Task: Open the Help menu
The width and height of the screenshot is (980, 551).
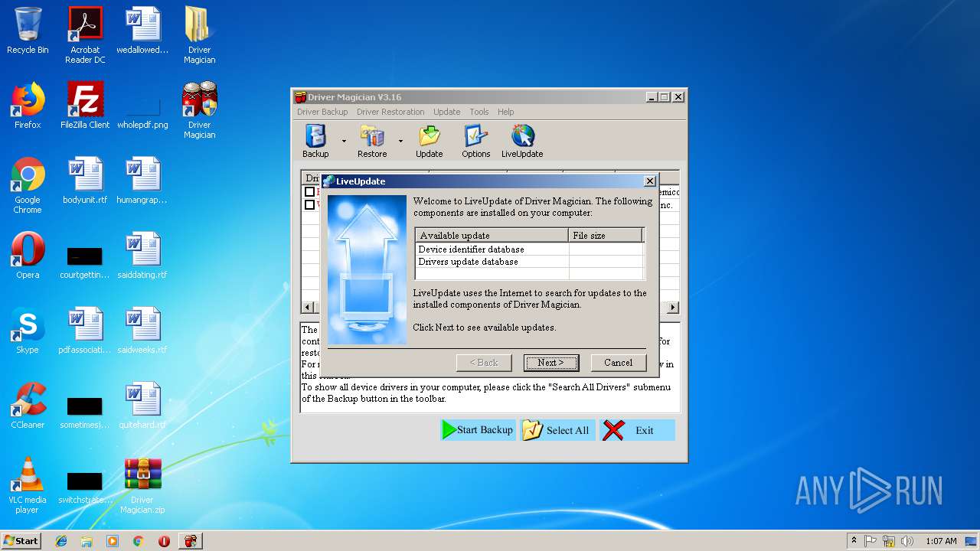Action: pyautogui.click(x=506, y=112)
